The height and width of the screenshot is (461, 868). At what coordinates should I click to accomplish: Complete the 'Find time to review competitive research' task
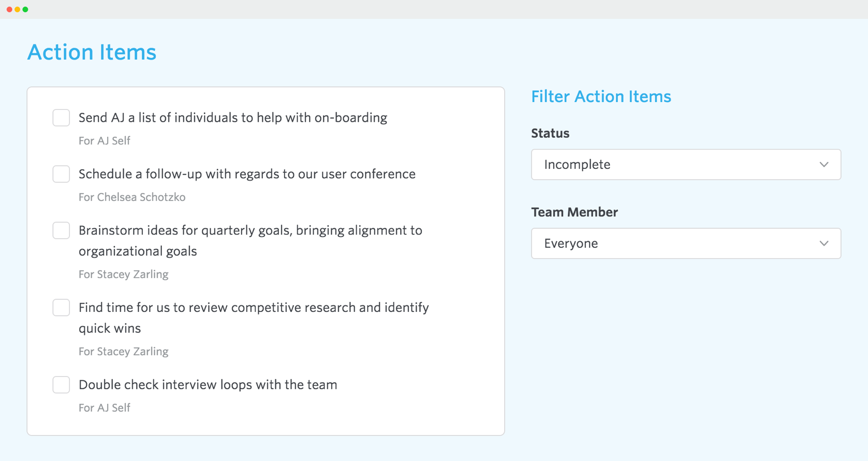click(x=61, y=307)
